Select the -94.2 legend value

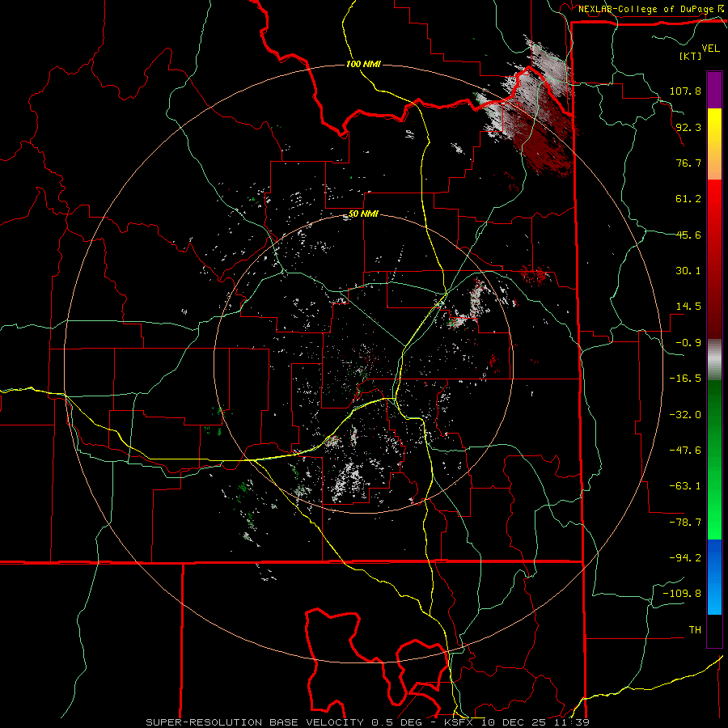[x=685, y=558]
